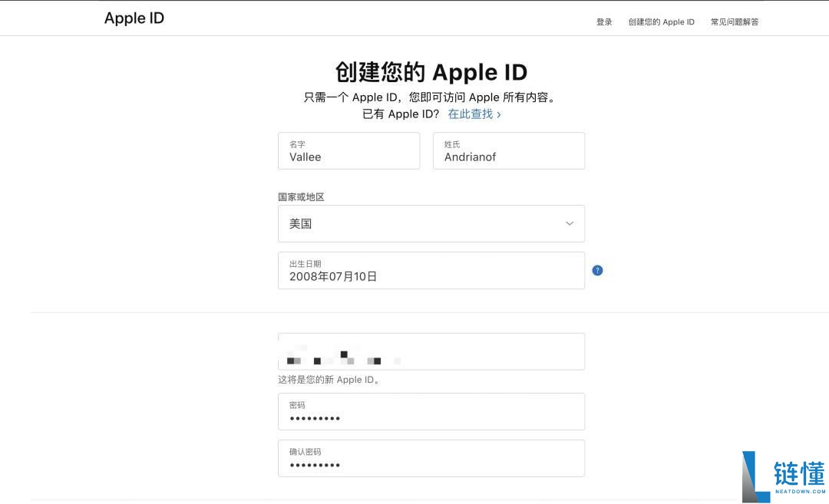Select 创建您的 Apple ID navigation item
This screenshot has height=504, width=829.
(663, 21)
